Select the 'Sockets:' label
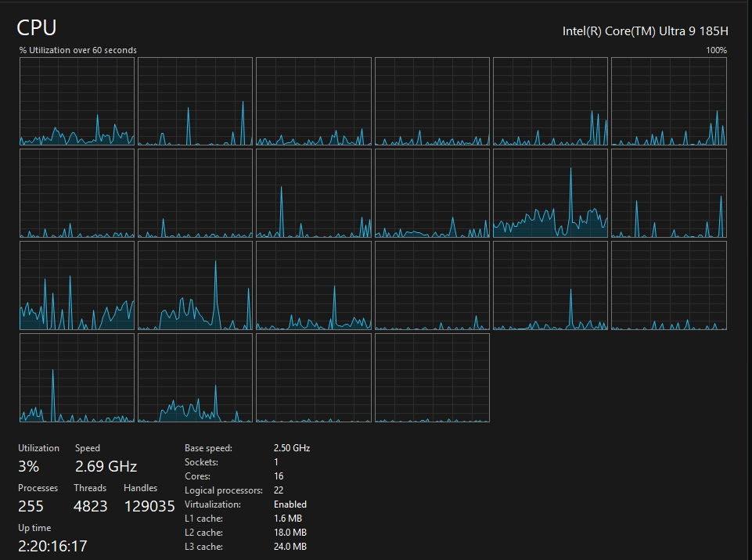 201,462
